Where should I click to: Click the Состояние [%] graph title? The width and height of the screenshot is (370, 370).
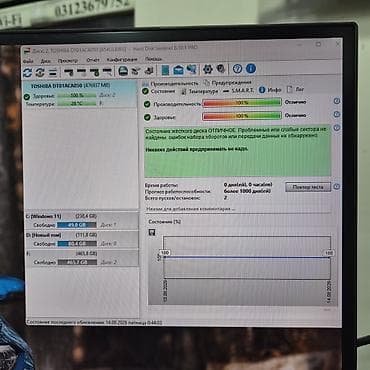[x=165, y=222]
